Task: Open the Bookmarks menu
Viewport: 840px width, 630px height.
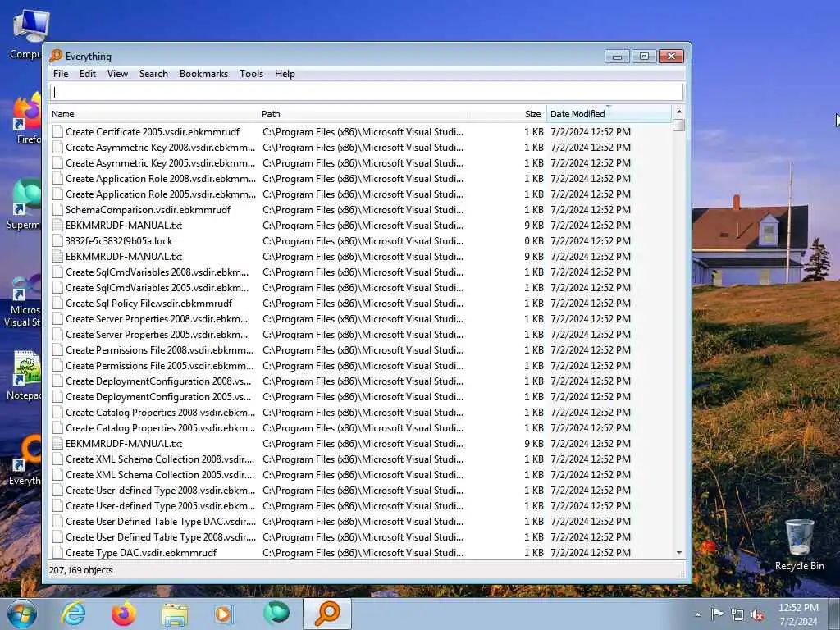Action: pyautogui.click(x=203, y=74)
